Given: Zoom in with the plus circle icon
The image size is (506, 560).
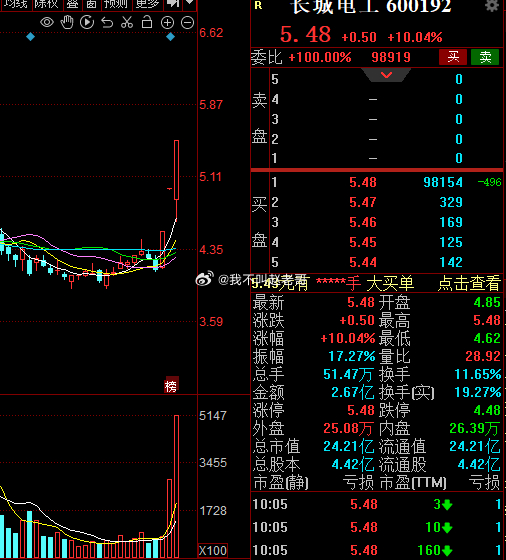Looking at the screenshot, I should pyautogui.click(x=167, y=23).
